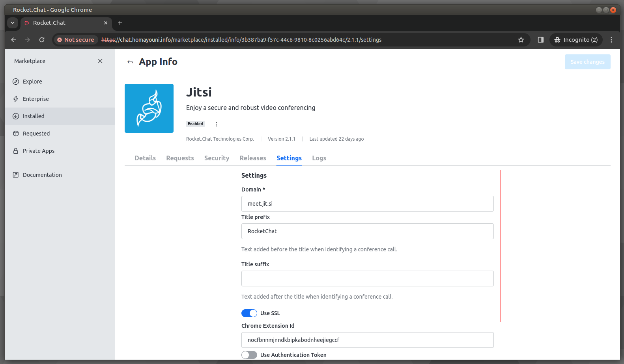Click the address bar URL
The height and width of the screenshot is (364, 624).
[x=241, y=40]
